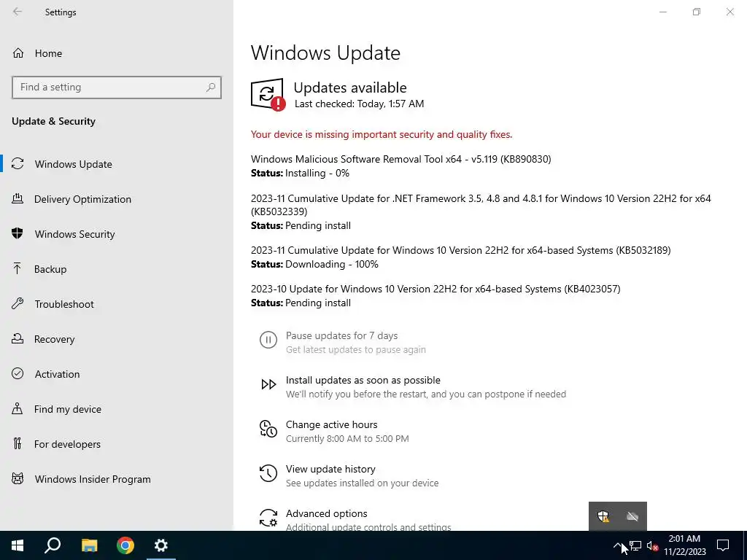This screenshot has height=560, width=747.
Task: Click the Updates available status icon with red alert
Action: (x=268, y=95)
